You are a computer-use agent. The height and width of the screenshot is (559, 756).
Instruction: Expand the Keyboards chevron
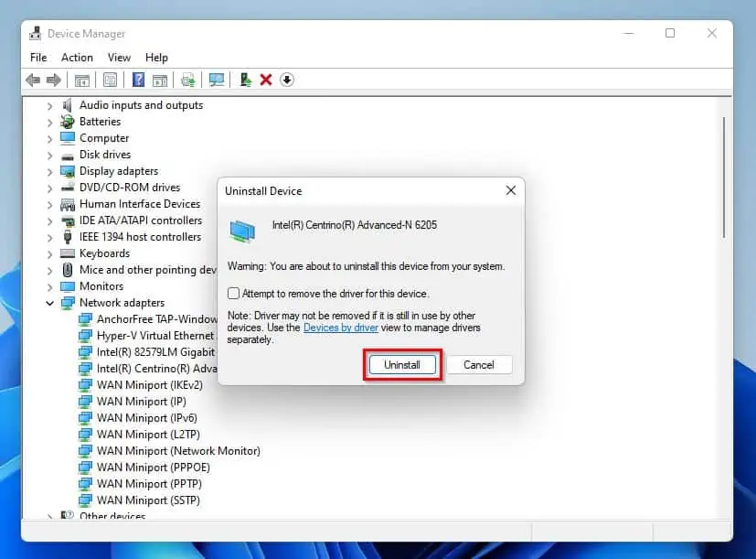(49, 253)
